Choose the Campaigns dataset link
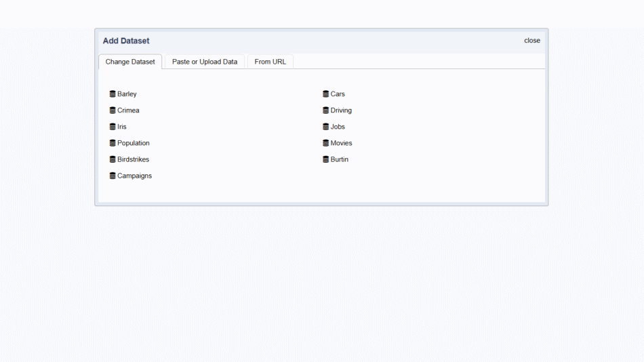This screenshot has width=644, height=362. (x=134, y=176)
